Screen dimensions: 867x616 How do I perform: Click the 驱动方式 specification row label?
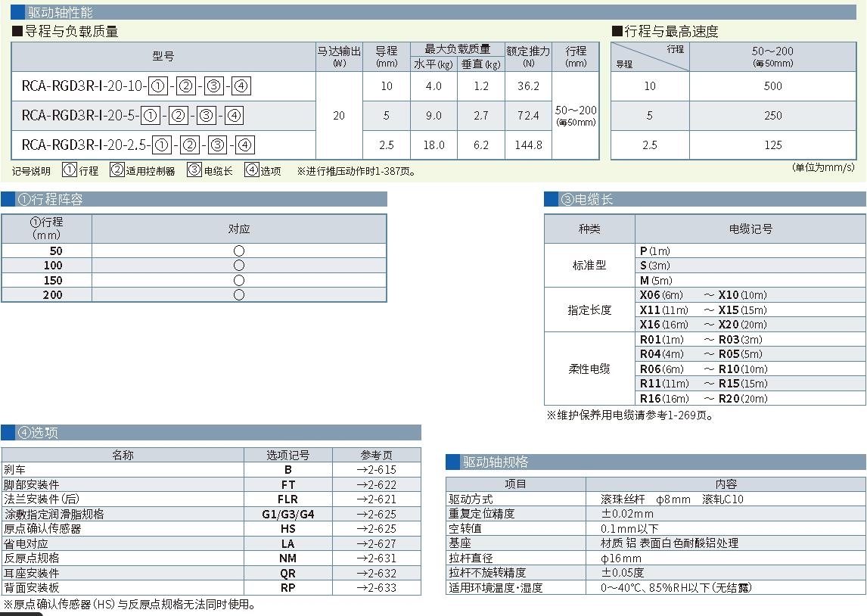pyautogui.click(x=471, y=499)
